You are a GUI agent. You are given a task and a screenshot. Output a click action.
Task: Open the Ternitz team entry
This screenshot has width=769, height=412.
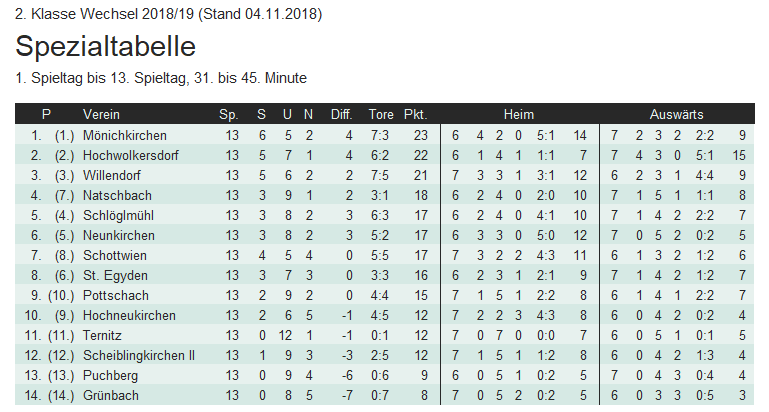coord(104,335)
